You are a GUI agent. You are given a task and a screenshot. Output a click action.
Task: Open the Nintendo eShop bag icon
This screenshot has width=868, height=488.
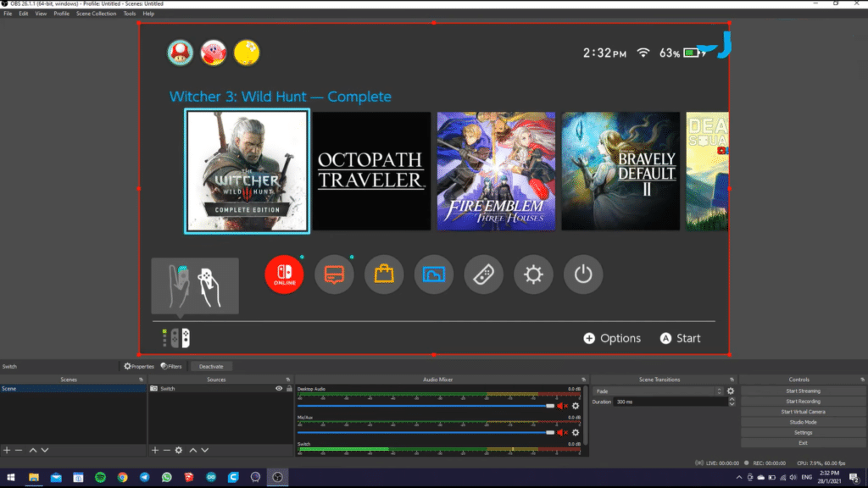(x=384, y=274)
